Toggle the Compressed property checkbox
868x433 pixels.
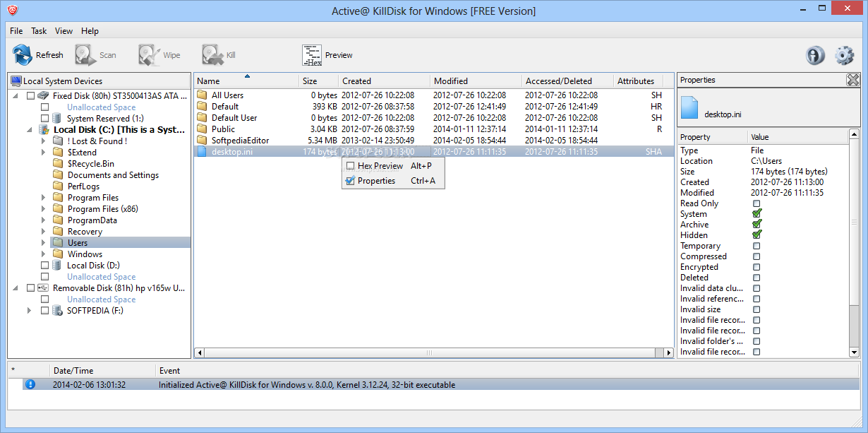click(x=757, y=256)
